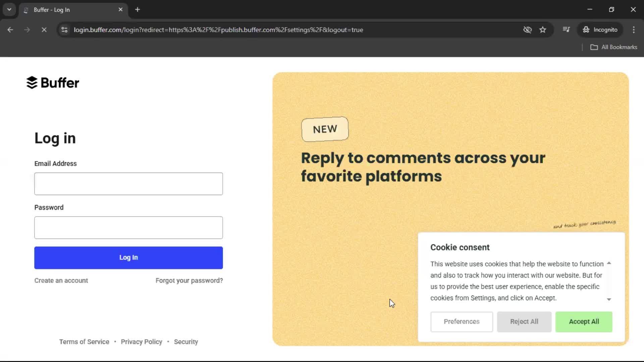The image size is (644, 362).
Task: Open Chrome three-dot menu
Action: coord(634,30)
